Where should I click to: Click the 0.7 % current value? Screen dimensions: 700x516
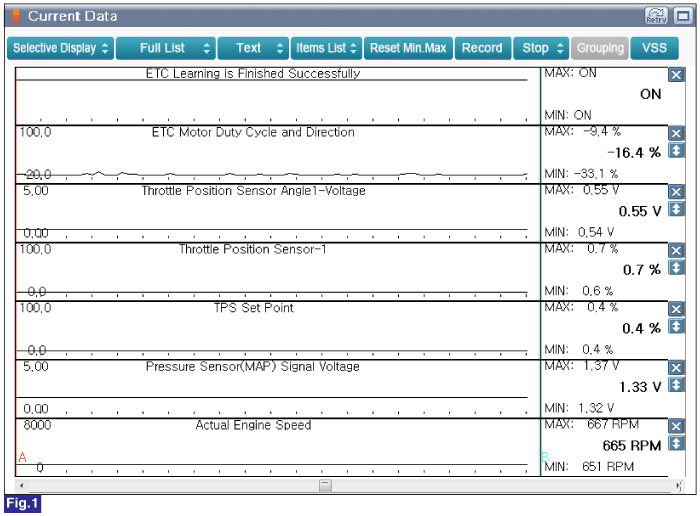tap(642, 270)
